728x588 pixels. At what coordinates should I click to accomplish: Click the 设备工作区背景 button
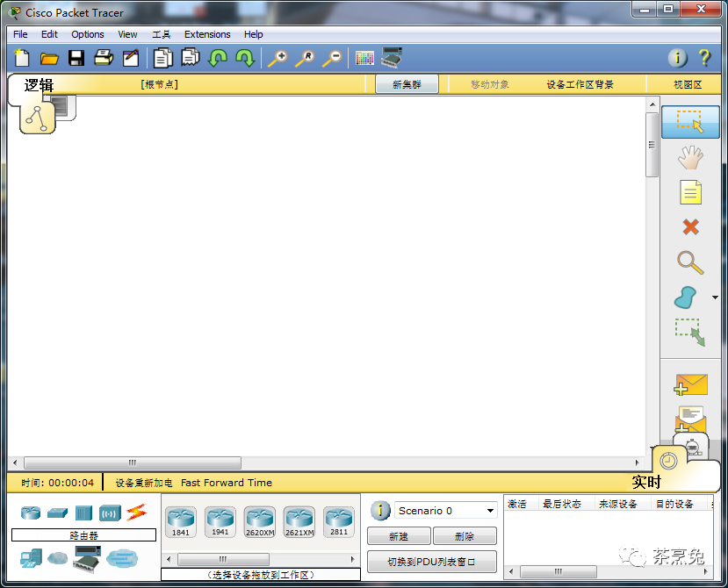click(x=580, y=84)
